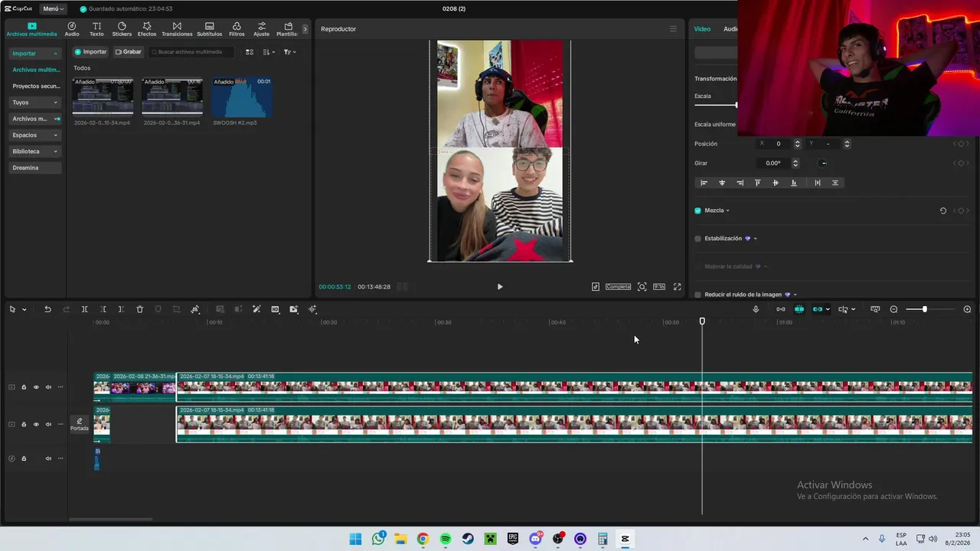The height and width of the screenshot is (551, 980).
Task: Click the media search field
Action: [191, 52]
